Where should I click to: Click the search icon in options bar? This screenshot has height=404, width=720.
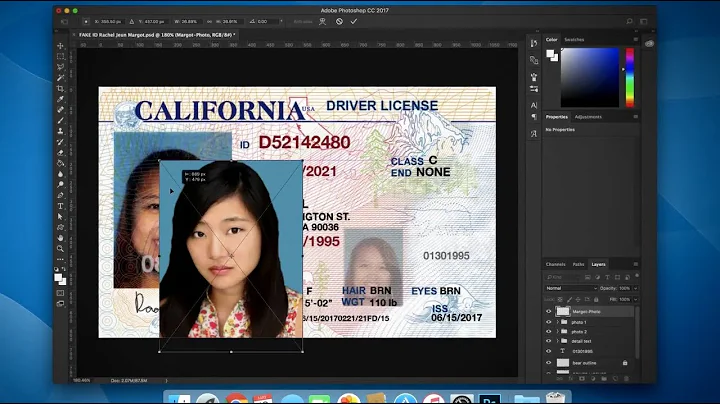(x=629, y=21)
